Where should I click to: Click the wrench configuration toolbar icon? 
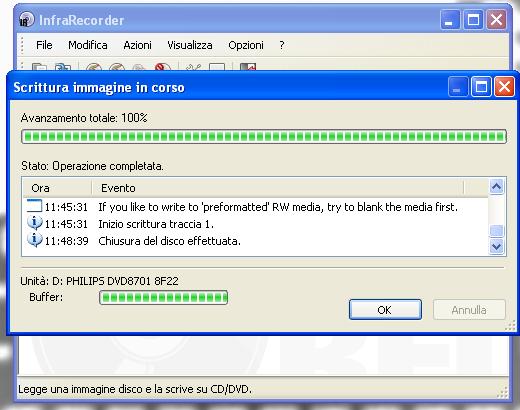click(193, 67)
